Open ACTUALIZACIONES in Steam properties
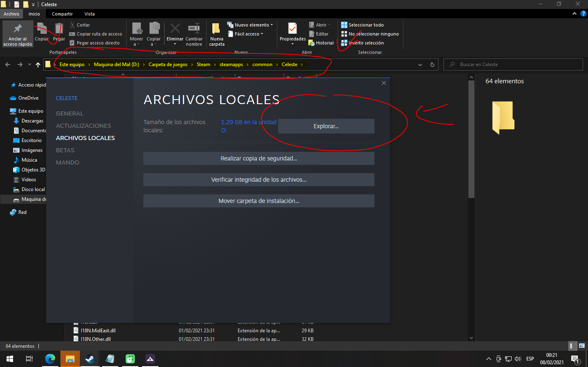588x367 pixels. click(x=83, y=126)
